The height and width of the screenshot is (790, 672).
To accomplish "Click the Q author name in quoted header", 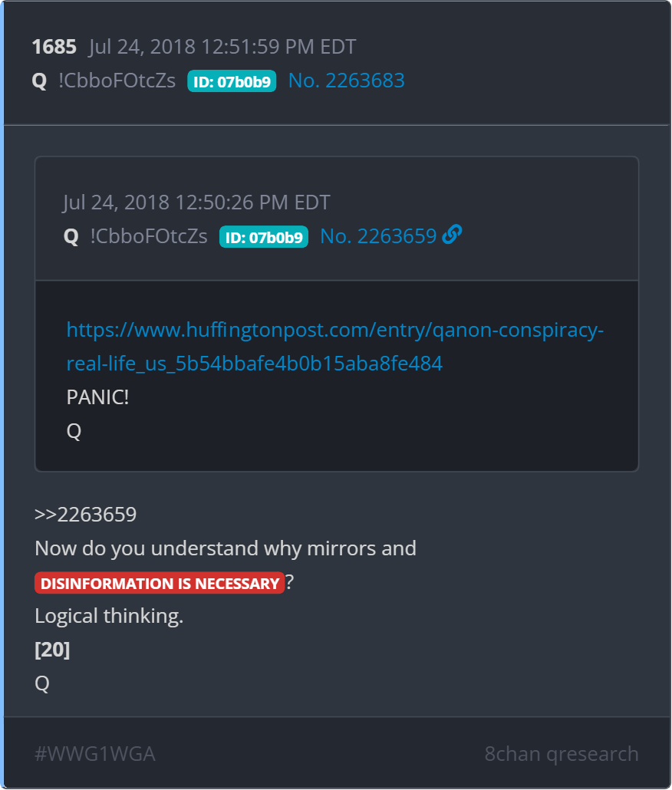I will pyautogui.click(x=71, y=236).
